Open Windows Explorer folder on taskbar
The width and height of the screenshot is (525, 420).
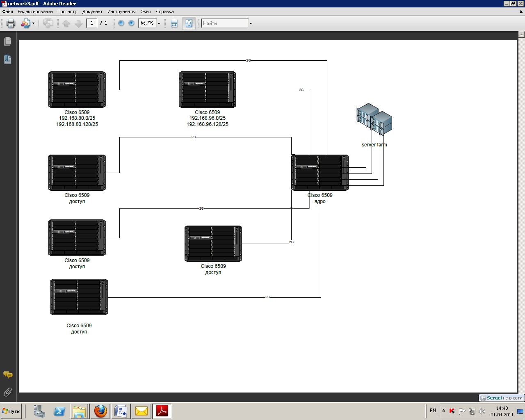tap(80, 411)
